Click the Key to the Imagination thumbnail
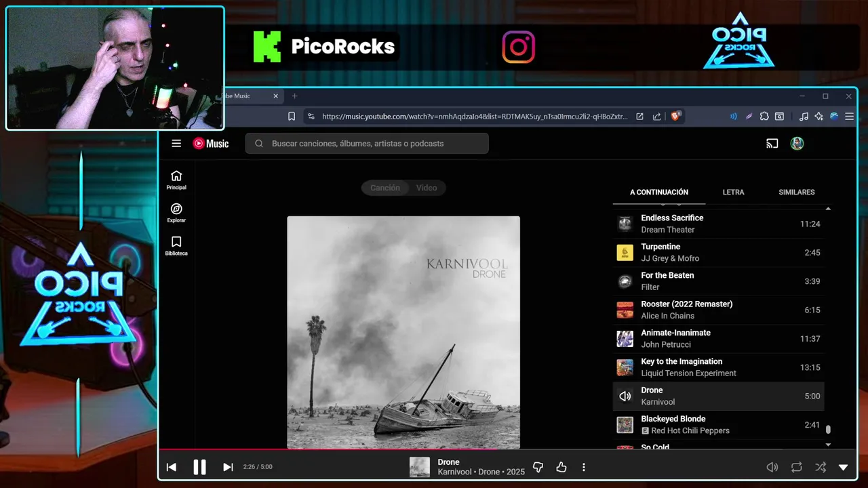 pos(625,367)
